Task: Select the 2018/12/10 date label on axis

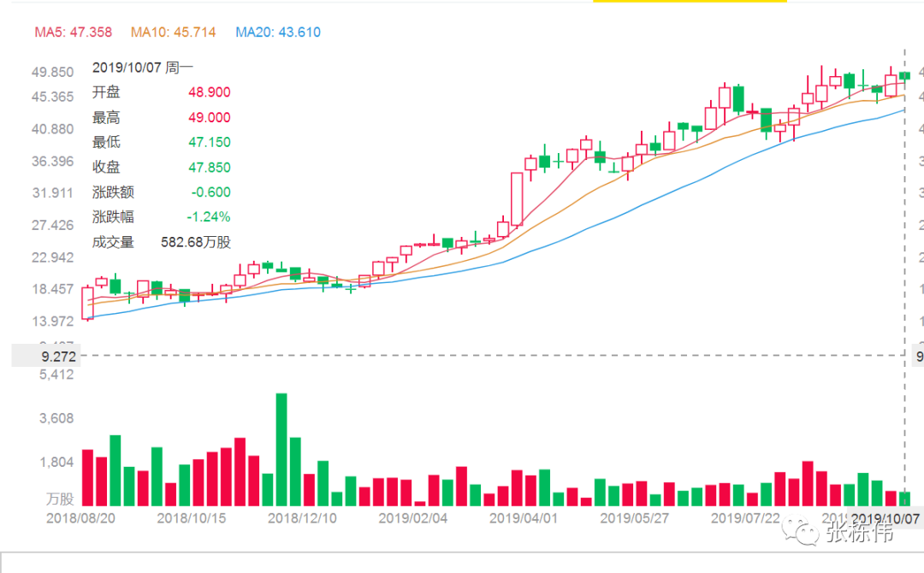Action: coord(302,518)
